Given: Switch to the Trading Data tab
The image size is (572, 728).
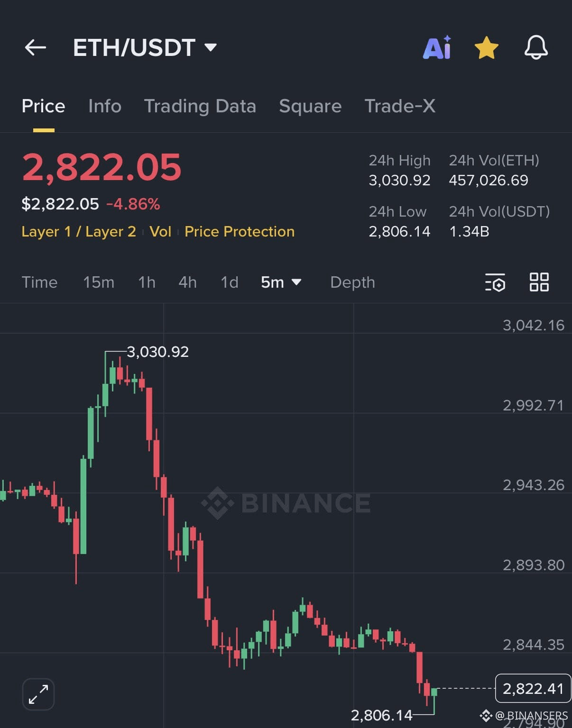Looking at the screenshot, I should [x=200, y=106].
